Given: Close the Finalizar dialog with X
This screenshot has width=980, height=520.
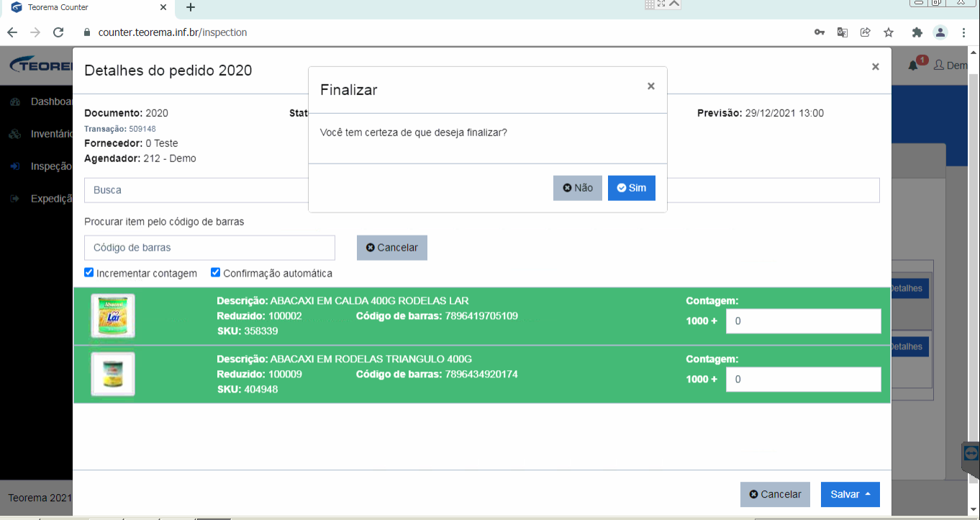Looking at the screenshot, I should coord(651,86).
